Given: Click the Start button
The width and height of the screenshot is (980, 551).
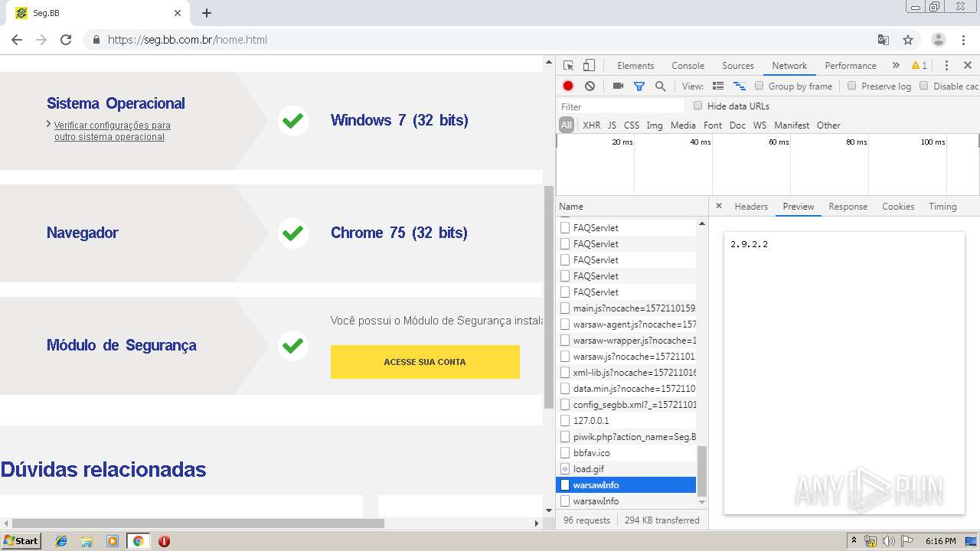Looking at the screenshot, I should point(21,541).
